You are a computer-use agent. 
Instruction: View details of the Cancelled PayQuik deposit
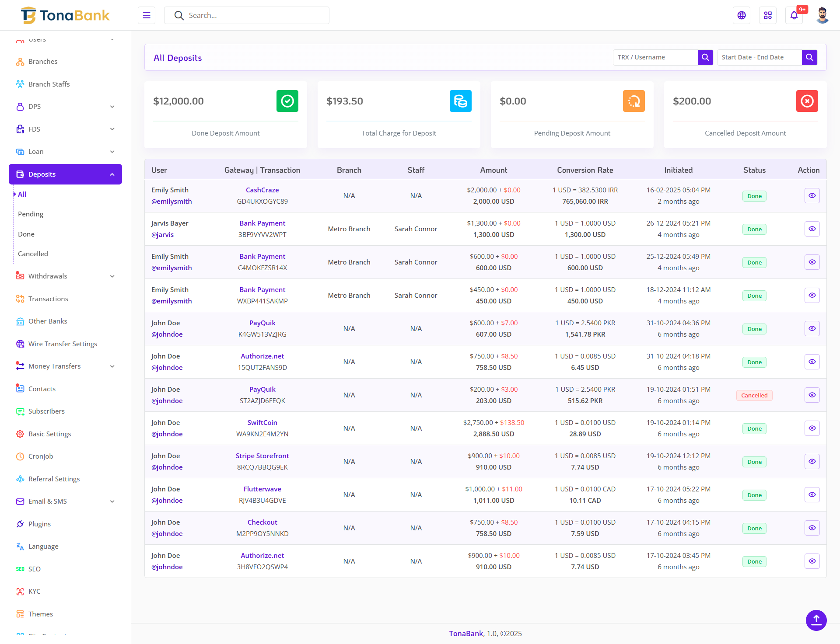812,395
